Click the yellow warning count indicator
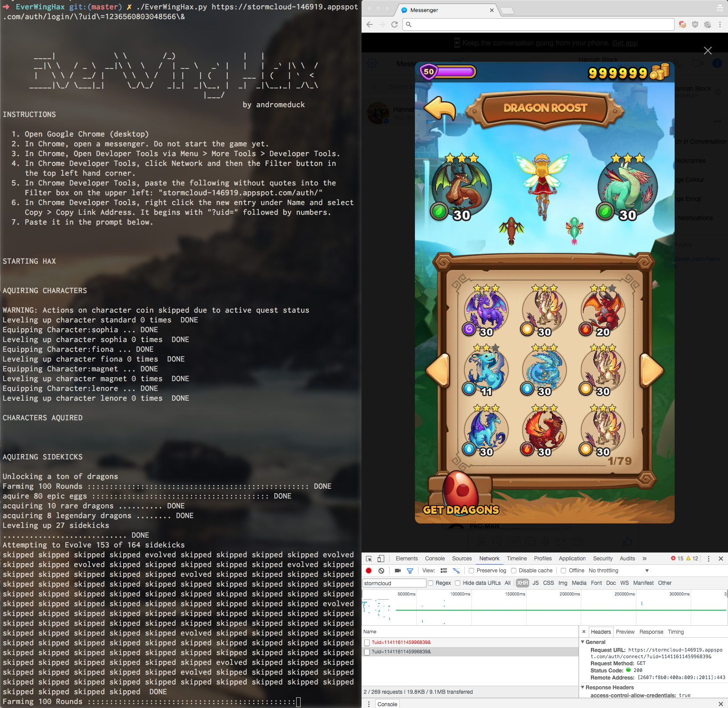728x708 pixels. click(x=692, y=559)
